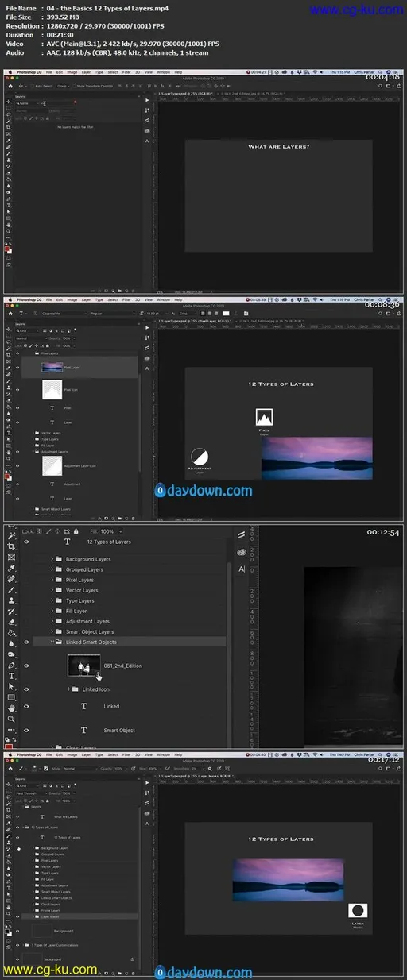
Task: Select Healing Brush tool in 00:12:54 frame
Action: point(11,579)
